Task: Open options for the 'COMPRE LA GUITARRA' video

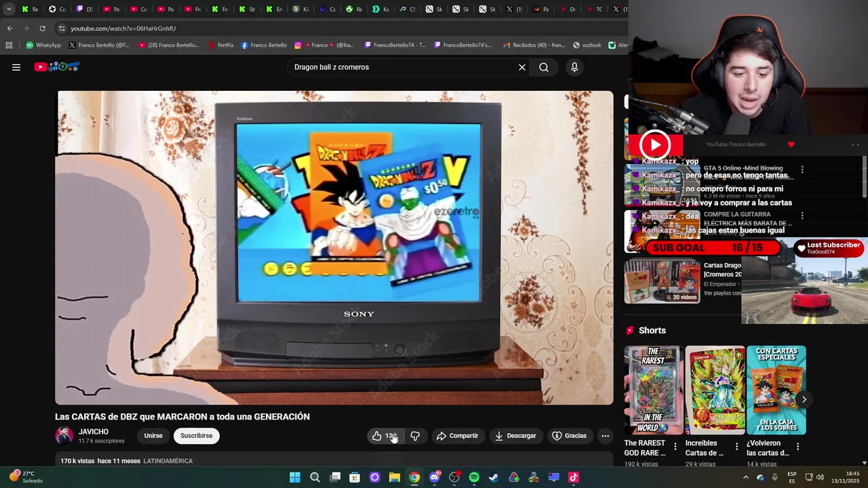Action: [x=802, y=216]
